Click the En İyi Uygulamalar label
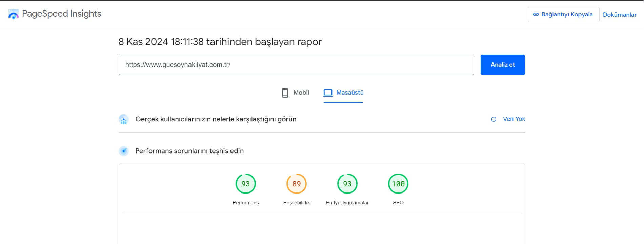The width and height of the screenshot is (644, 244). click(x=347, y=203)
